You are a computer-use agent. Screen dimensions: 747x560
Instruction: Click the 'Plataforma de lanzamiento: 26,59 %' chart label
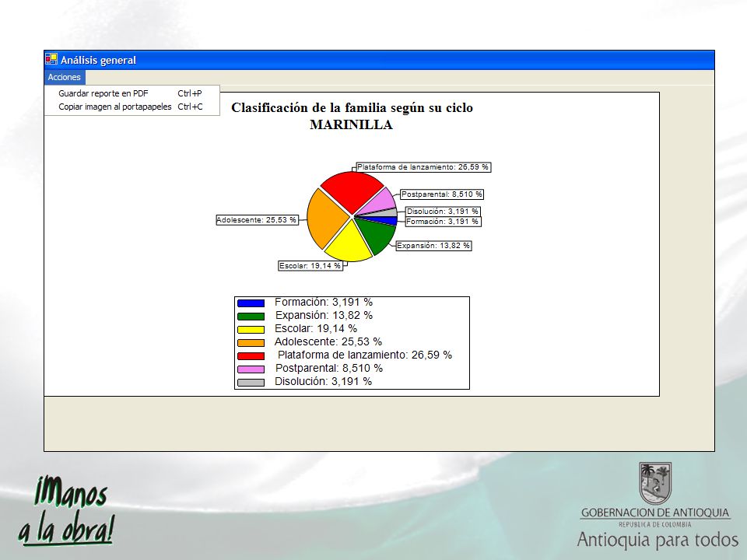(x=423, y=167)
